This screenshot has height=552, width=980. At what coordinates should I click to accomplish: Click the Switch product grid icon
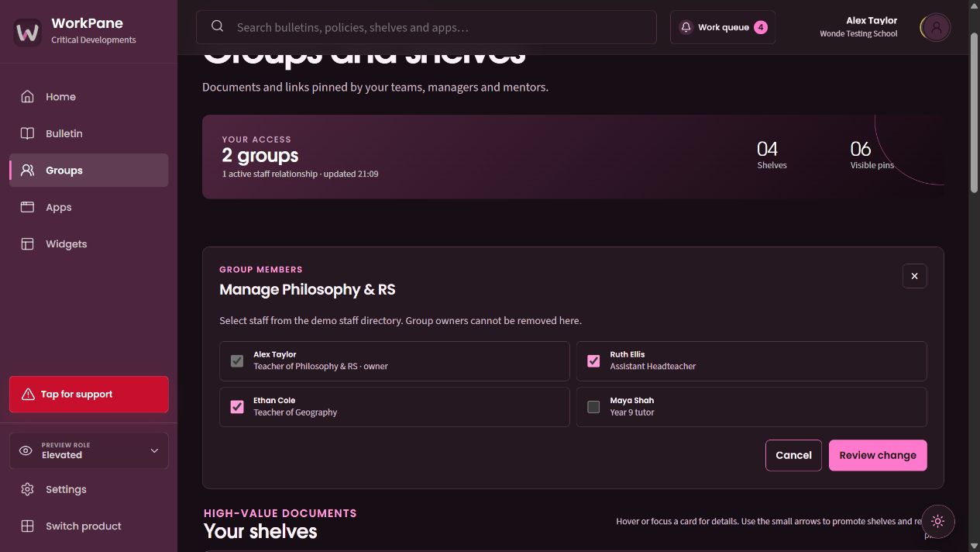[27, 526]
